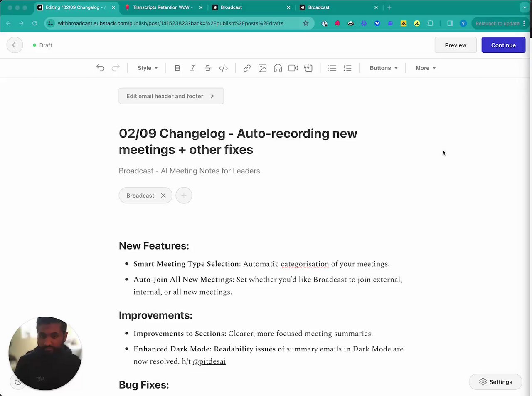The image size is (532, 396).
Task: Remove the Broadcast tag with its X
Action: (x=163, y=196)
